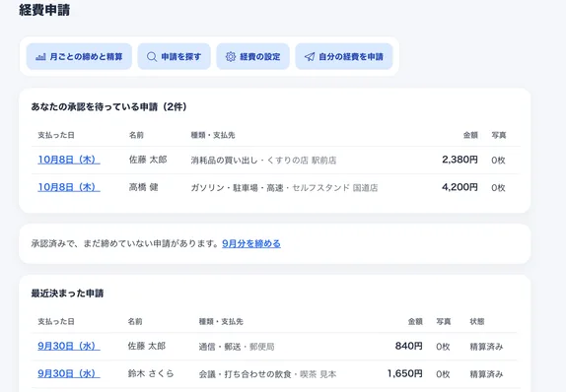Click 名前 header in approval-waiting table
The height and width of the screenshot is (392, 566).
point(136,135)
